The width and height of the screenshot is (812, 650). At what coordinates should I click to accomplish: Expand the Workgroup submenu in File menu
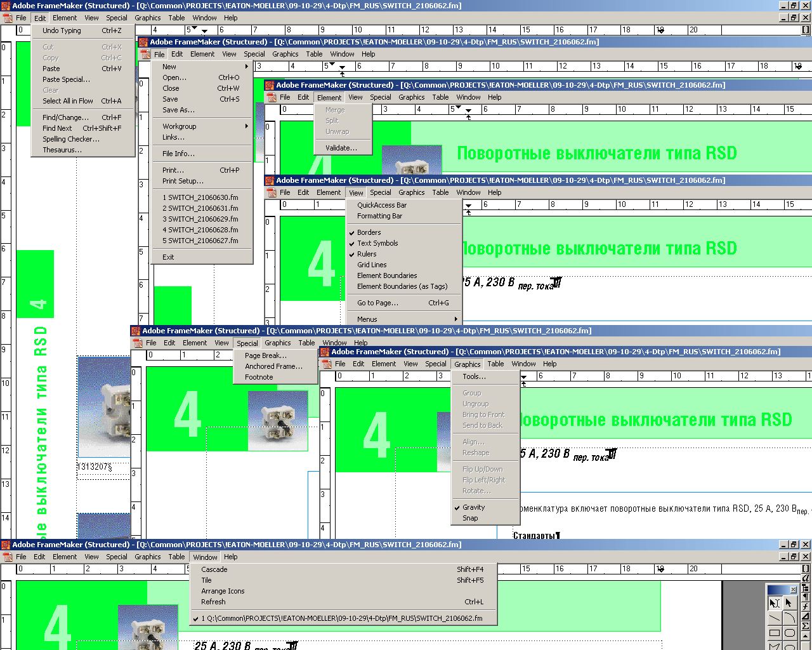[202, 126]
